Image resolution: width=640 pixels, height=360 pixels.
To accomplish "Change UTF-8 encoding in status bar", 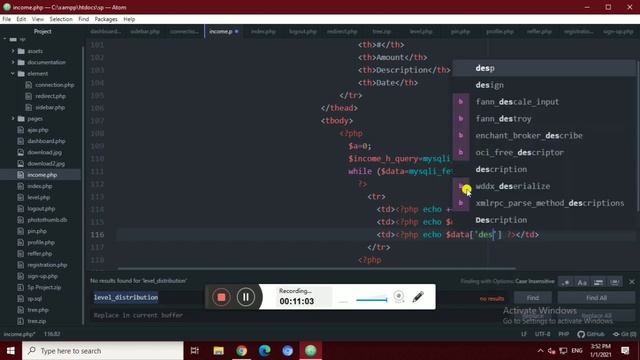I will click(542, 334).
